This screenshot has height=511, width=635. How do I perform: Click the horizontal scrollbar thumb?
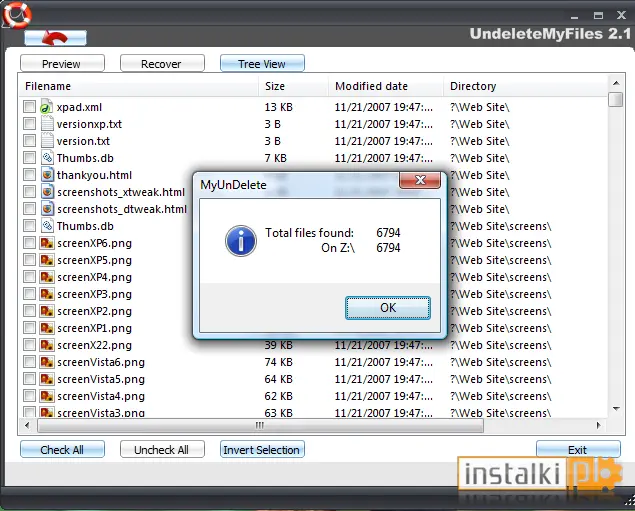coord(260,425)
